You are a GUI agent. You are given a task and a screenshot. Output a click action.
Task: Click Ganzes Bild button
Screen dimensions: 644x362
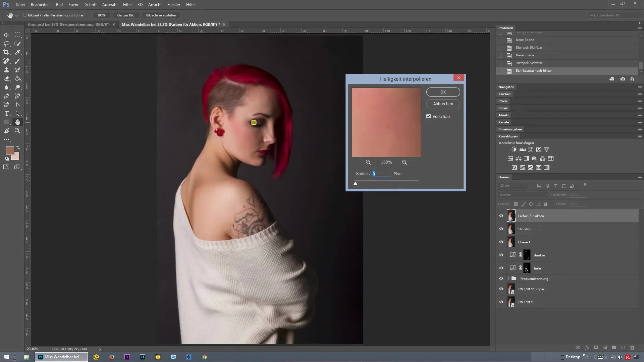tap(126, 15)
